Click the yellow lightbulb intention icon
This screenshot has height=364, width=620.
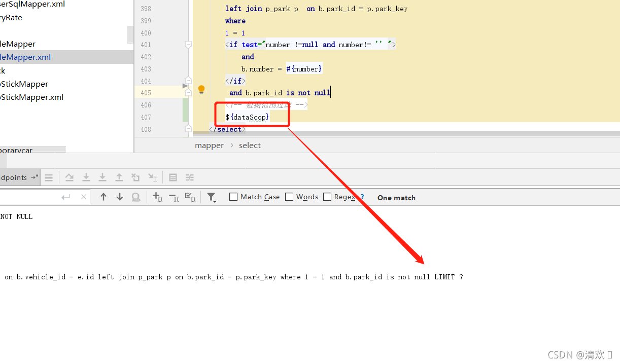(201, 90)
